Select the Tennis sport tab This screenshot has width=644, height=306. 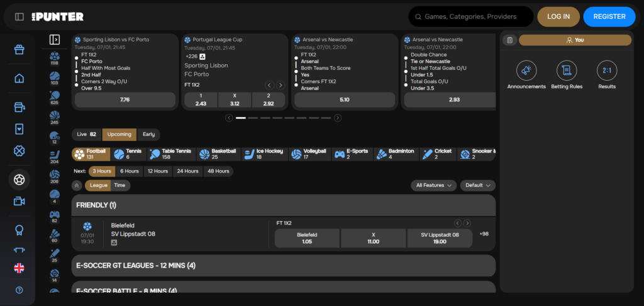(130, 154)
